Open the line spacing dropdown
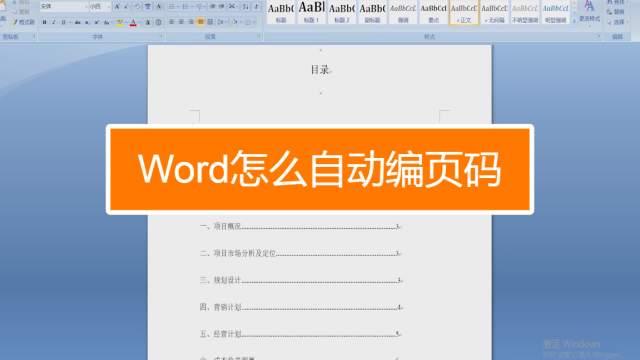This screenshot has width=640, height=360. [222, 22]
